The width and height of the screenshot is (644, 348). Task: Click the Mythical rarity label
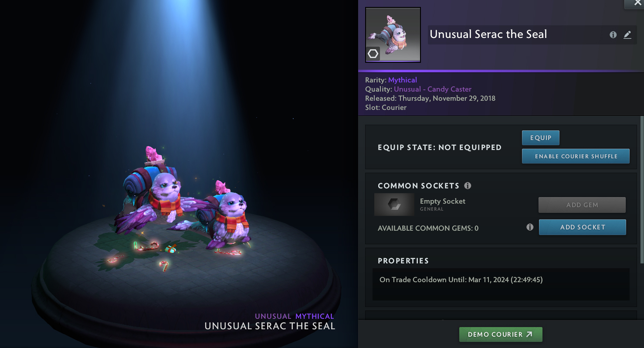(403, 80)
